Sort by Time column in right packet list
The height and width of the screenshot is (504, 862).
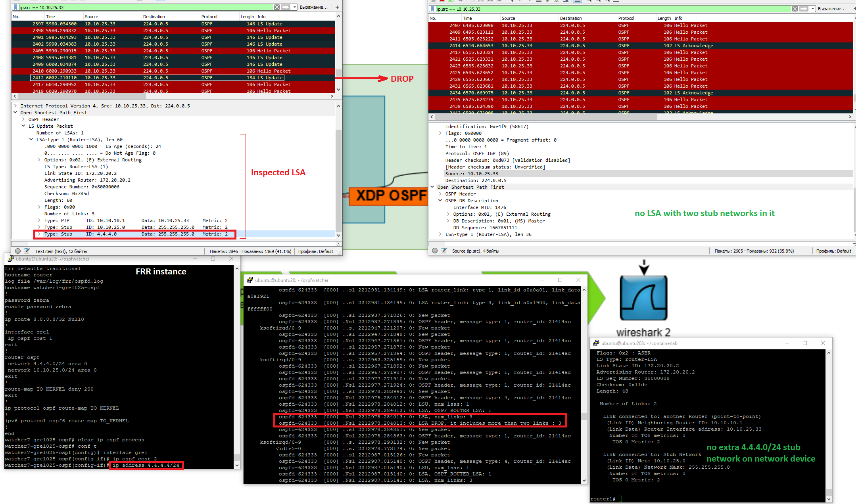pos(467,18)
